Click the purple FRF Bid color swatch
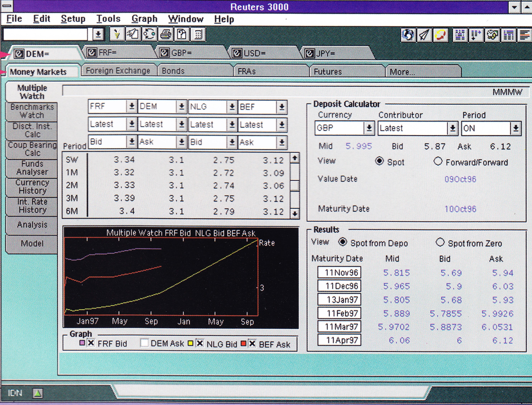Screen dimensions: 532x405 coord(82,342)
